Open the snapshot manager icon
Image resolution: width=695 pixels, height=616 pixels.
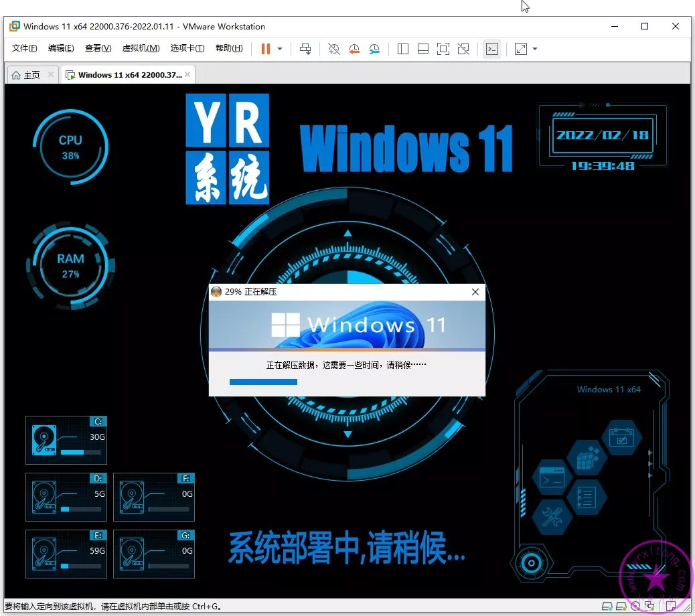(x=374, y=49)
